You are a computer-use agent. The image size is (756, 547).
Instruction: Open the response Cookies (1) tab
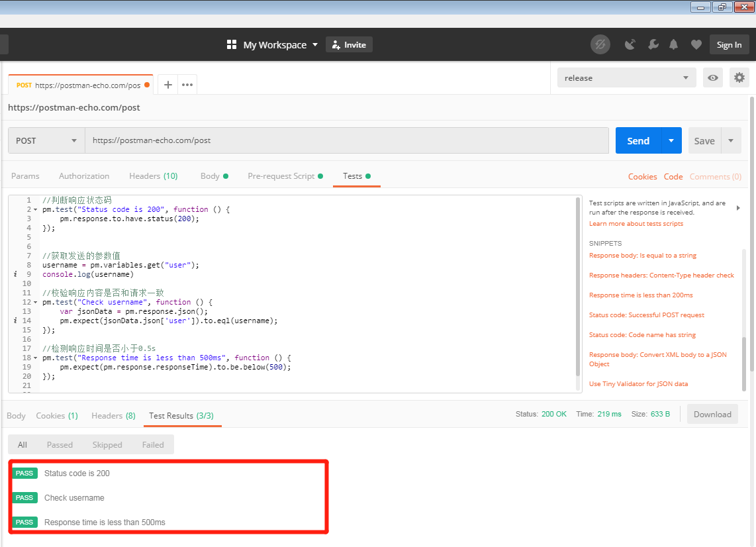(x=57, y=416)
